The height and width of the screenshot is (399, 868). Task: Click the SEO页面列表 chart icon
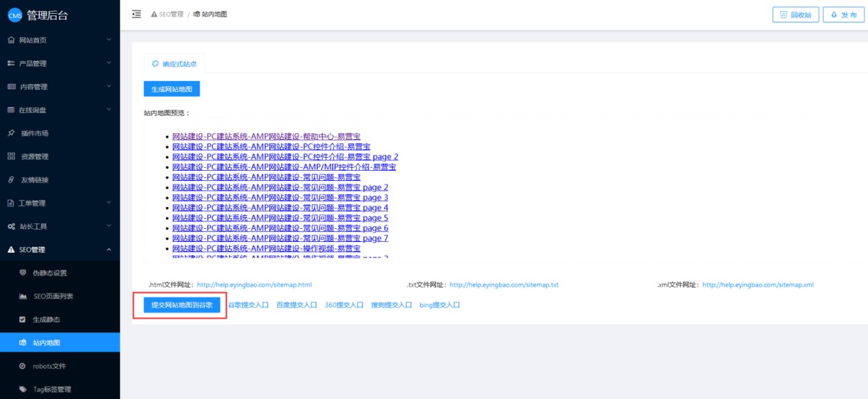(x=22, y=295)
